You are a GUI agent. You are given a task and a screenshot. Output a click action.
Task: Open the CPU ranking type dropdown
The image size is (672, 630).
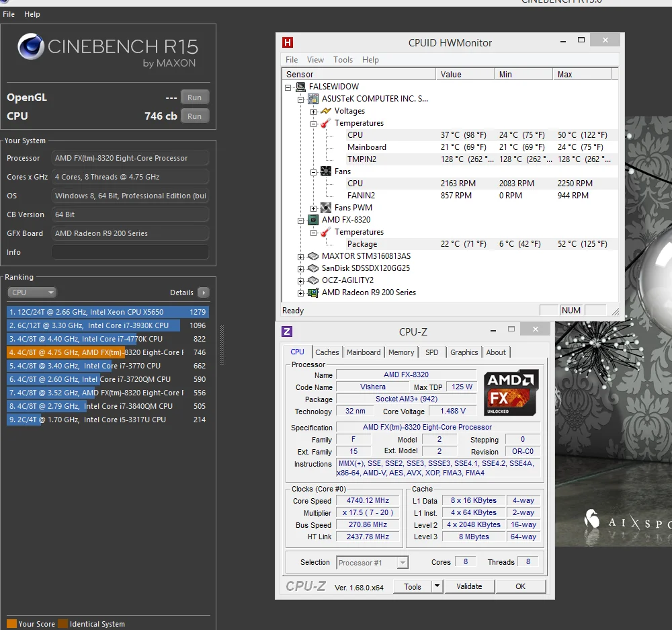tap(32, 292)
